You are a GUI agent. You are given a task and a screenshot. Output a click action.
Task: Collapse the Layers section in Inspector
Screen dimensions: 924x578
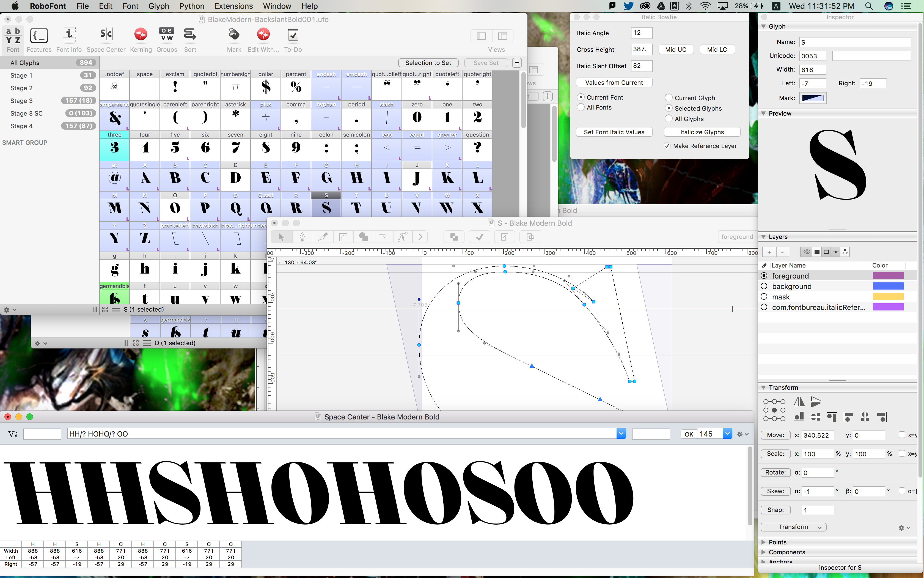point(763,237)
